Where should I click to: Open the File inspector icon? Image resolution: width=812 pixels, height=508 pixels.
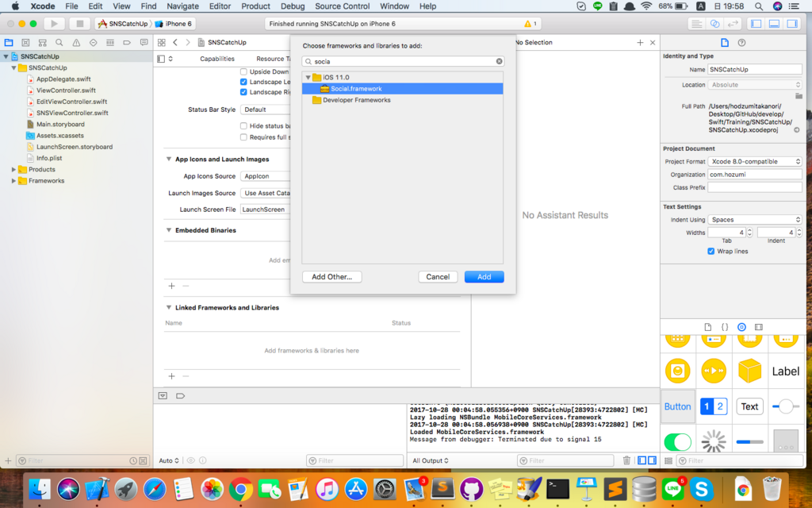click(725, 43)
